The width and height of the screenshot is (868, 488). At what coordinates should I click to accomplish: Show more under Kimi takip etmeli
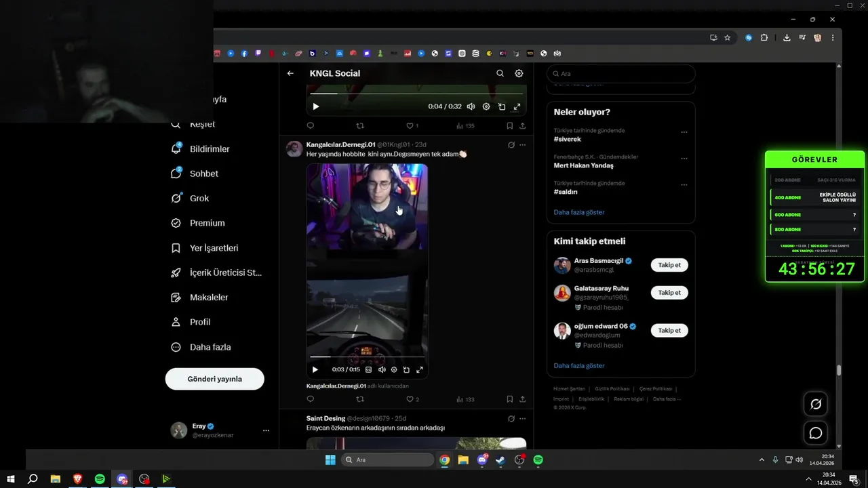pos(579,366)
